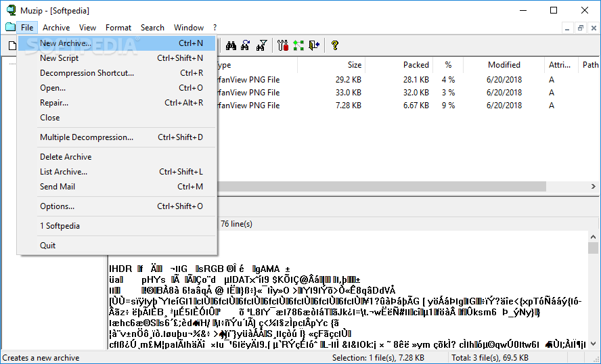
Task: Click the Find Next binoculars icon
Action: 246,45
